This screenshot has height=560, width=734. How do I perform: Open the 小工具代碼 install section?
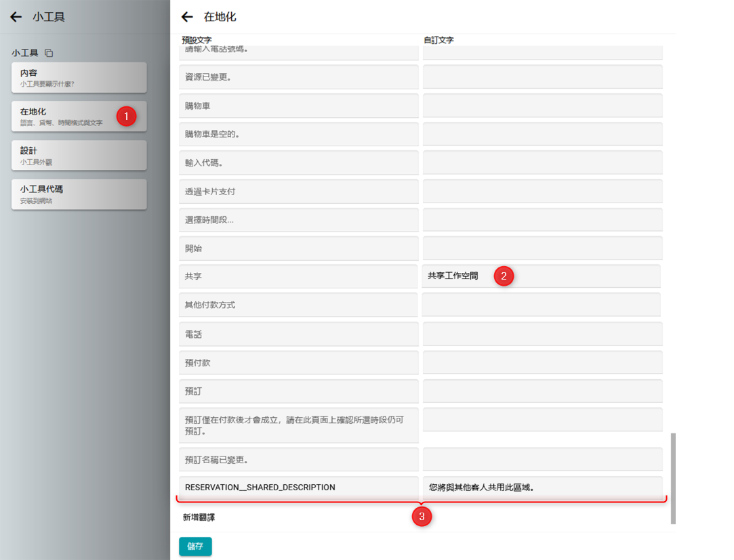79,194
